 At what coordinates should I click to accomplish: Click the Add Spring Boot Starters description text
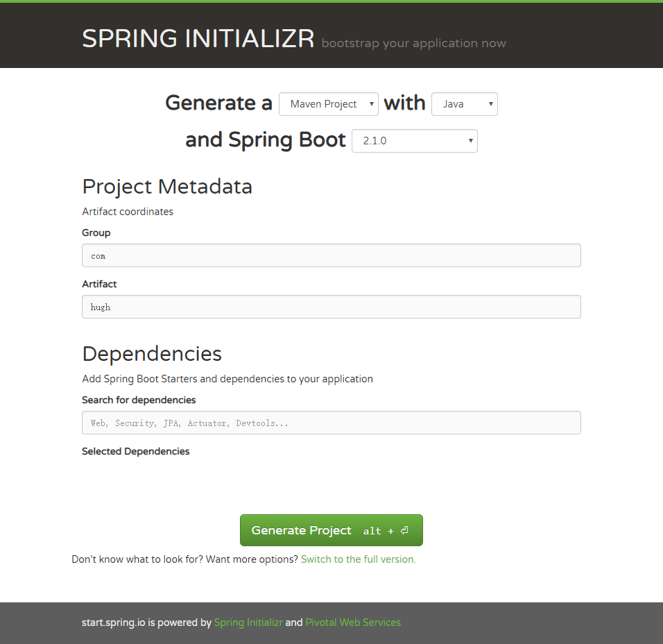[x=227, y=379]
